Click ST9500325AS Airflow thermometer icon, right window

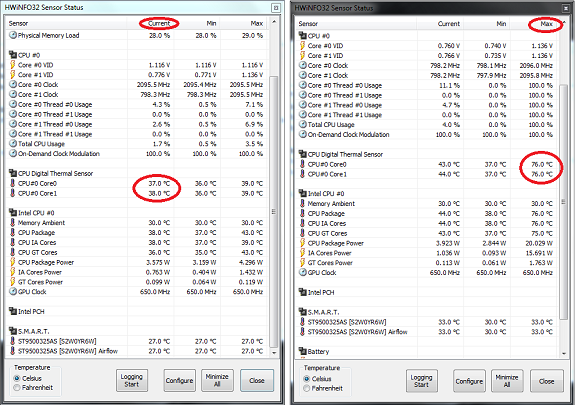tap(303, 332)
